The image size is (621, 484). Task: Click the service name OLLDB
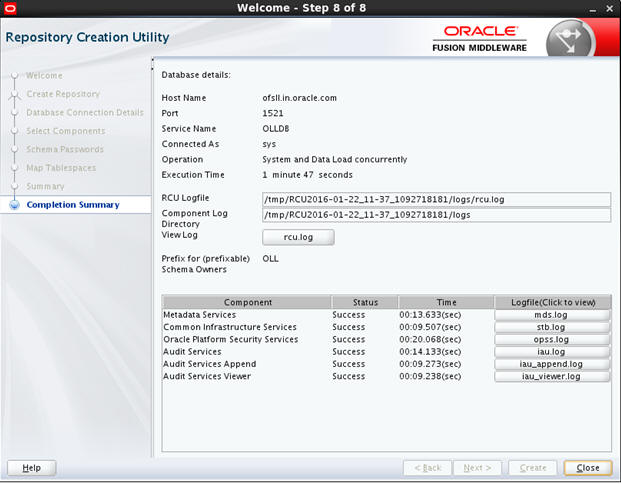276,129
